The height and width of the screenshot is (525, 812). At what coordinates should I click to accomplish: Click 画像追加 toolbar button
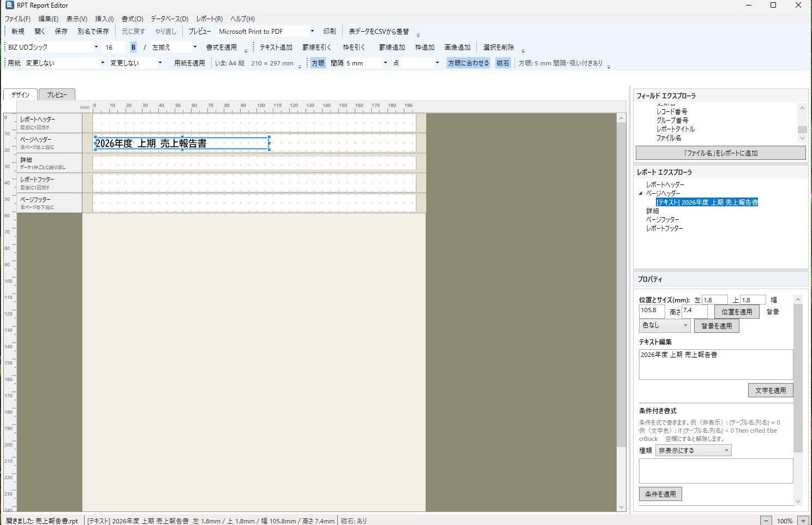[457, 47]
